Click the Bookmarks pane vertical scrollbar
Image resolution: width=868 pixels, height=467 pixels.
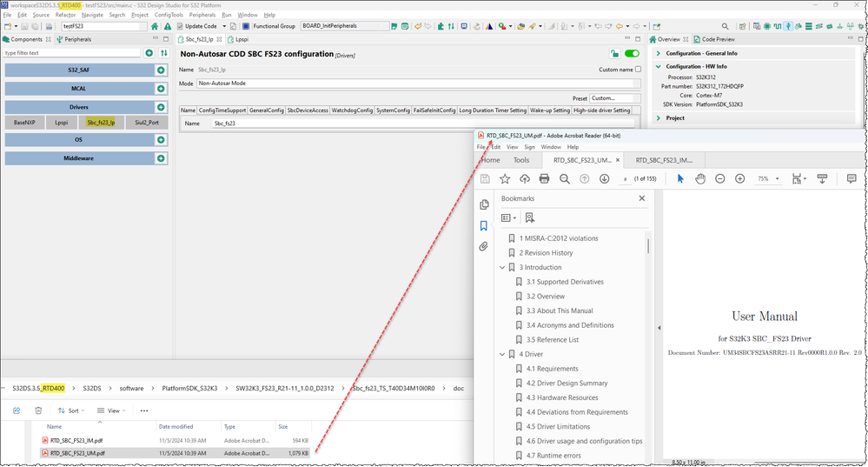(x=647, y=246)
